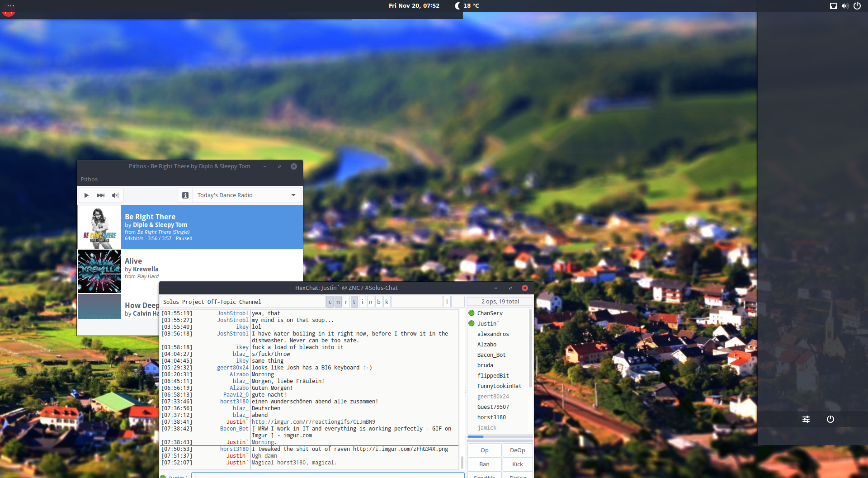Toggle channel mode 'l' in HexChat
The height and width of the screenshot is (478, 868).
[447, 302]
